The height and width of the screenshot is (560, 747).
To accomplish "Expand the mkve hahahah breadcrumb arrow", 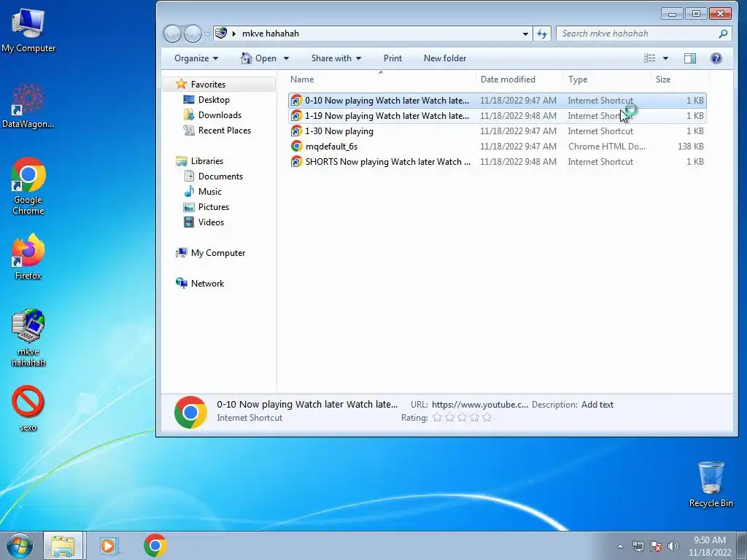I will (x=234, y=34).
